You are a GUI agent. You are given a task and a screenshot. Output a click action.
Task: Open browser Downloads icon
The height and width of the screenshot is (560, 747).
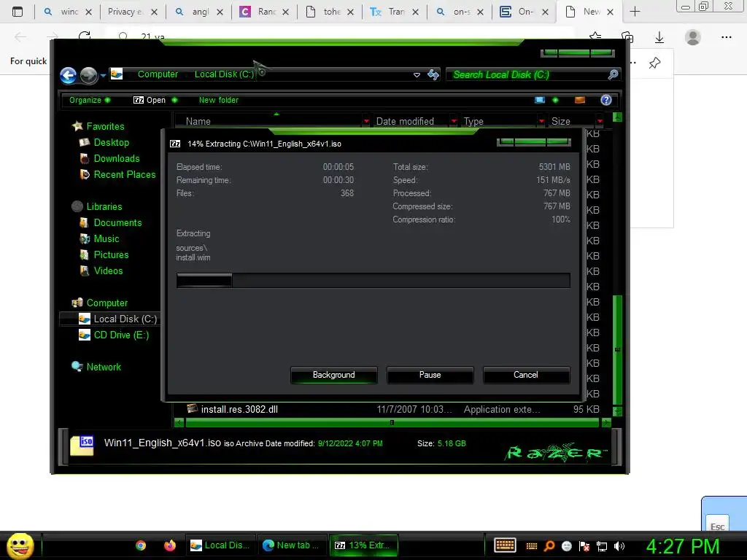pyautogui.click(x=659, y=37)
